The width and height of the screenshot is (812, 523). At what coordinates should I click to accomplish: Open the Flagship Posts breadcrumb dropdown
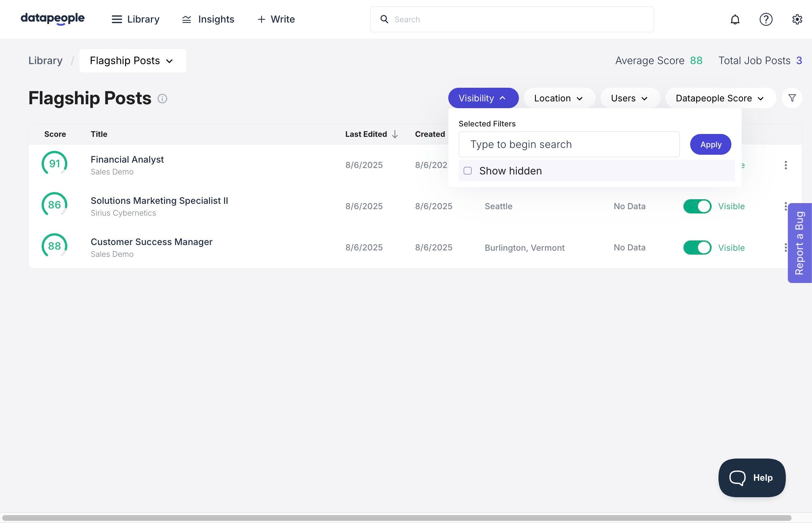click(x=132, y=61)
